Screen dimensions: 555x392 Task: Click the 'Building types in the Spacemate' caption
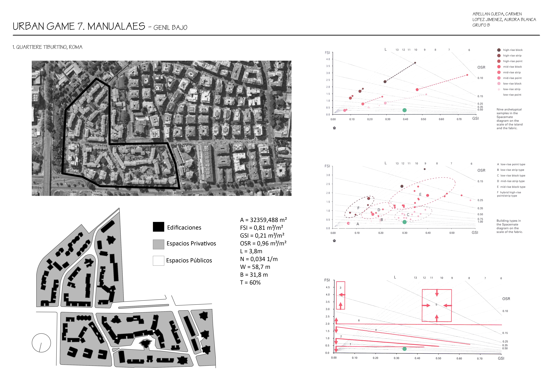click(510, 226)
